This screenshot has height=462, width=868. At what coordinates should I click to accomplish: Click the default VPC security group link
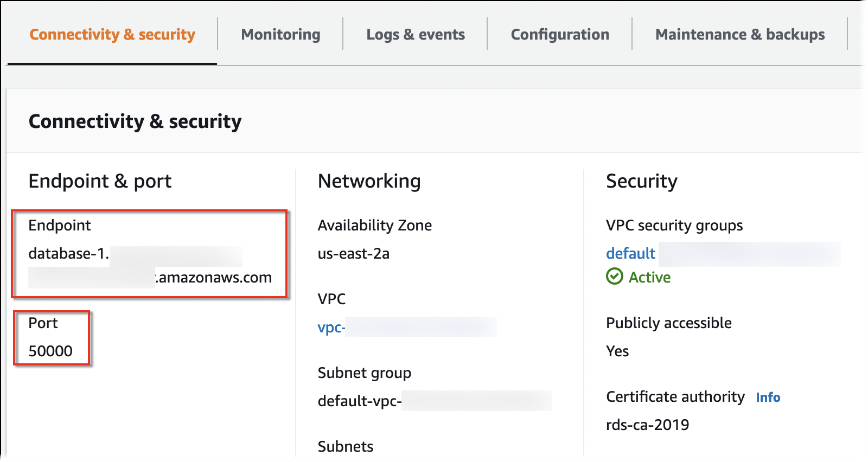point(630,254)
